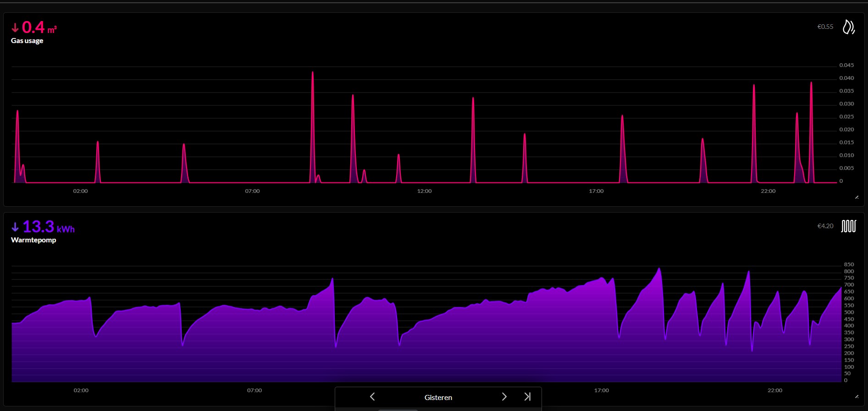Image resolution: width=868 pixels, height=411 pixels.
Task: Click the €4.20 heat pump cost label
Action: [x=825, y=226]
